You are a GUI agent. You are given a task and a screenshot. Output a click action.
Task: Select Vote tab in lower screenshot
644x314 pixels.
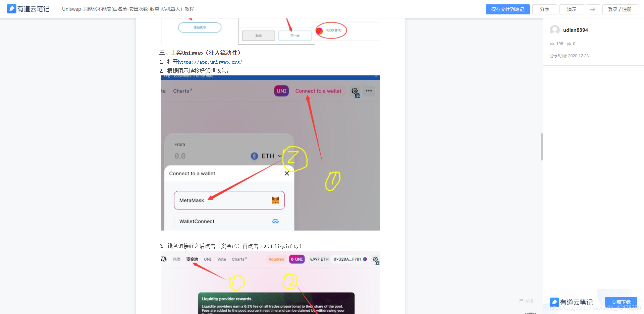[x=222, y=259]
